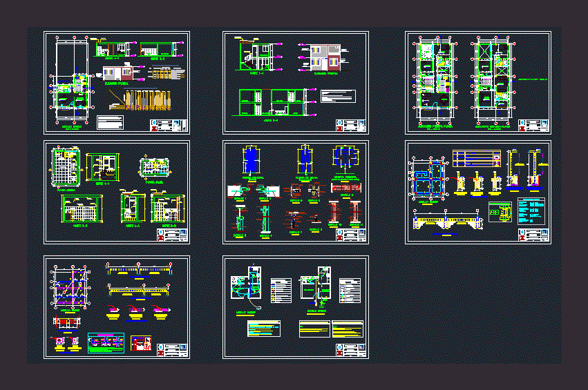Select the roof framing plan in bottom-left sheet
The width and height of the screenshot is (588, 390).
[70, 288]
